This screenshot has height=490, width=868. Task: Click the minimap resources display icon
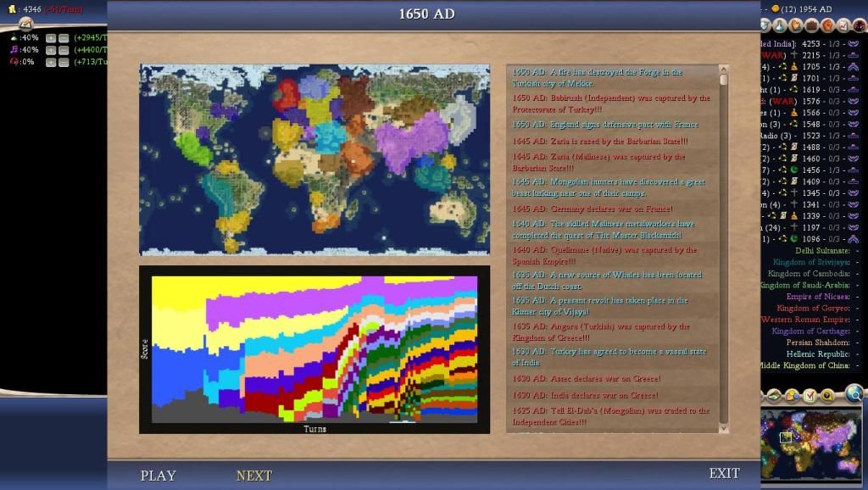coord(793,395)
